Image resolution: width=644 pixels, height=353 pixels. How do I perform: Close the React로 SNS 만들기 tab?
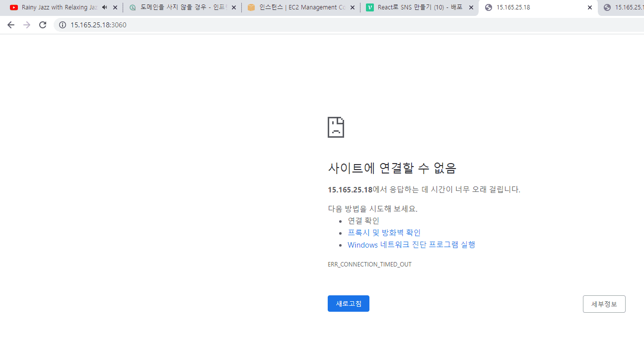click(471, 7)
